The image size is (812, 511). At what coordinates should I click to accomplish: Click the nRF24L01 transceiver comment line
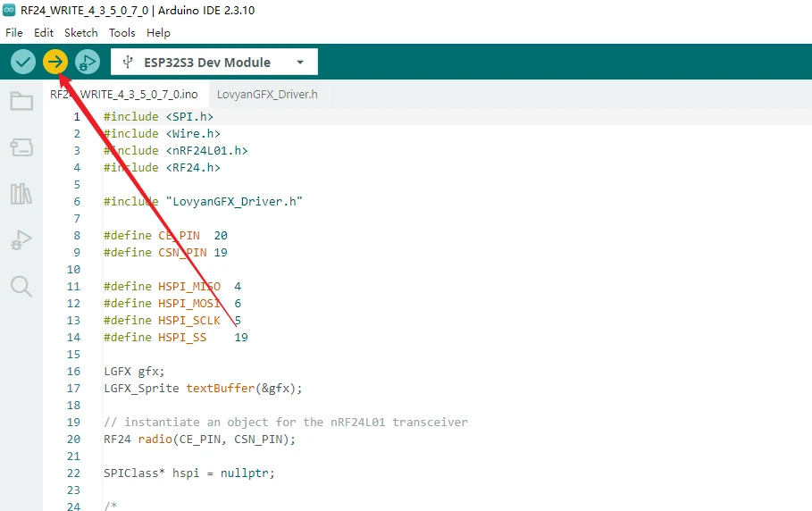286,423
